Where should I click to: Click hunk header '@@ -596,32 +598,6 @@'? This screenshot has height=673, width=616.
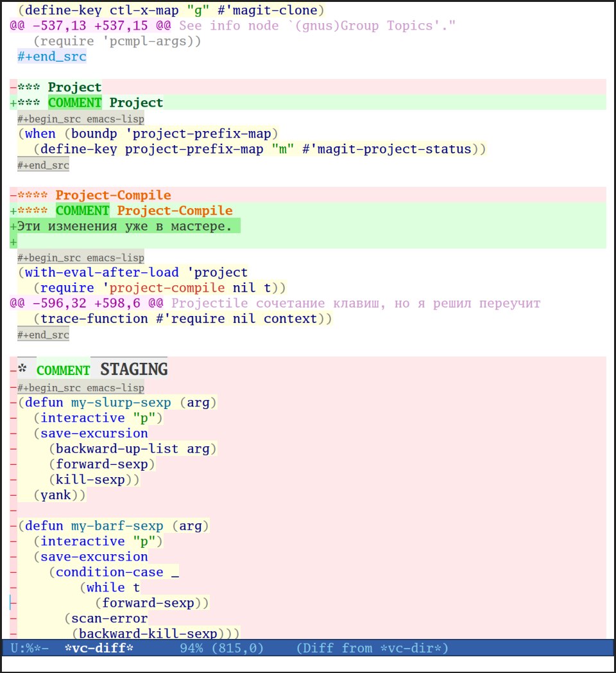(87, 304)
